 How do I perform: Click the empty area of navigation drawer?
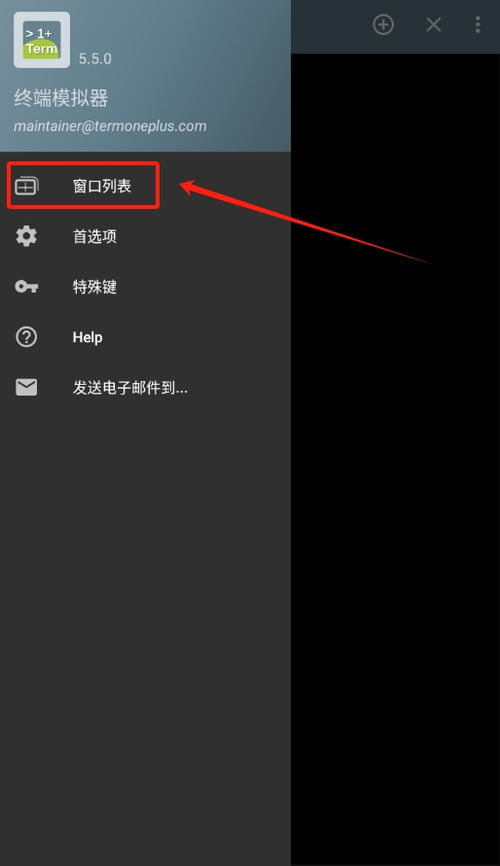[145, 635]
